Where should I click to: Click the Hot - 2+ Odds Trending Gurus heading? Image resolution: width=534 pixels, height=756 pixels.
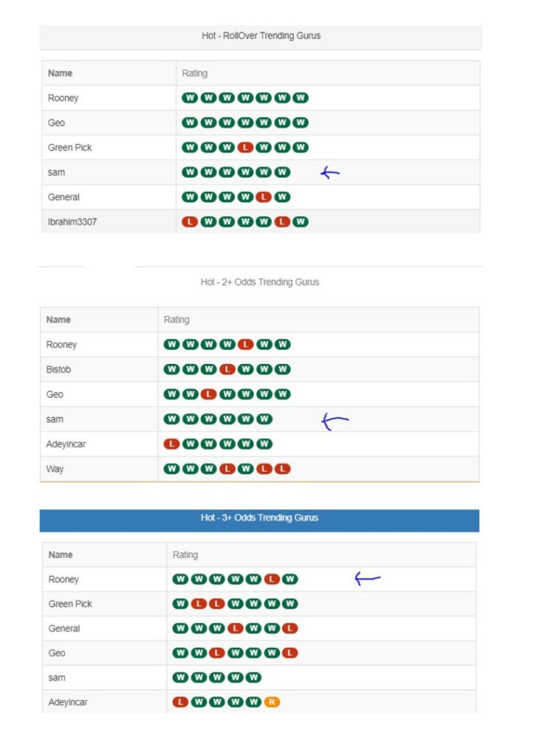[260, 282]
